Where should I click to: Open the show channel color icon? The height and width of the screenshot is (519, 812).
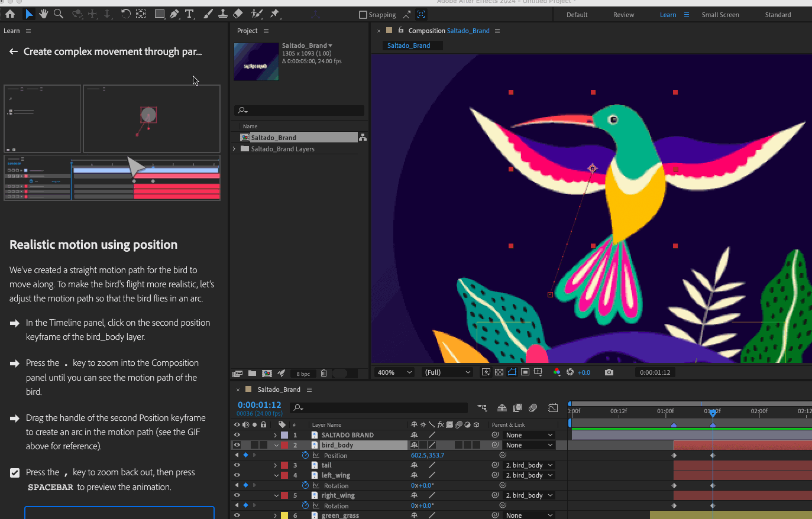557,372
